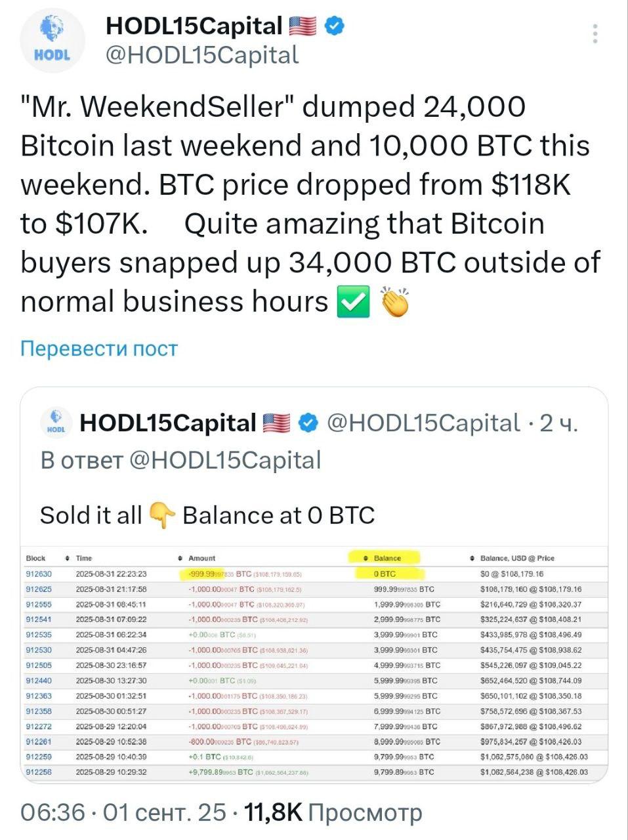The height and width of the screenshot is (840, 628).
Task: Sort table by Amount column arrow
Action: (180, 558)
